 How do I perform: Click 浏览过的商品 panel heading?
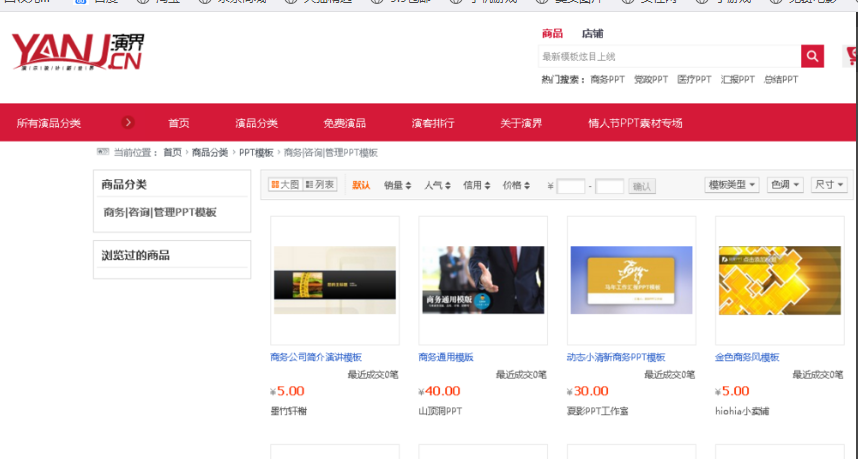(135, 255)
